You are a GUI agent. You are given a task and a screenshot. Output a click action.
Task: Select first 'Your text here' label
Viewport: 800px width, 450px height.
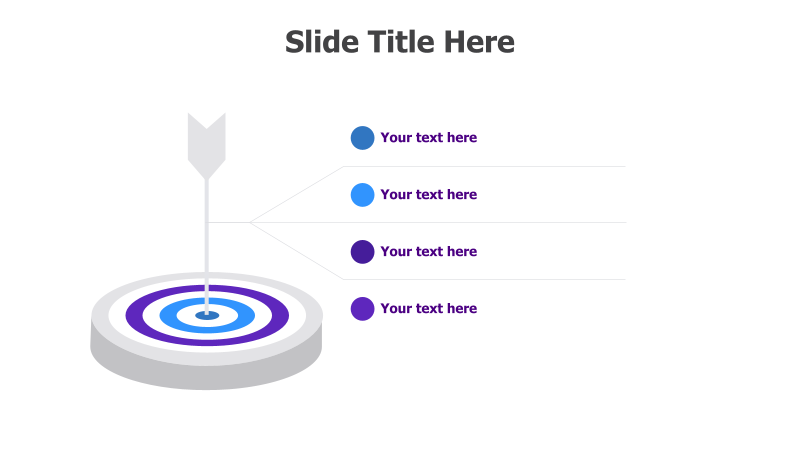pos(429,138)
